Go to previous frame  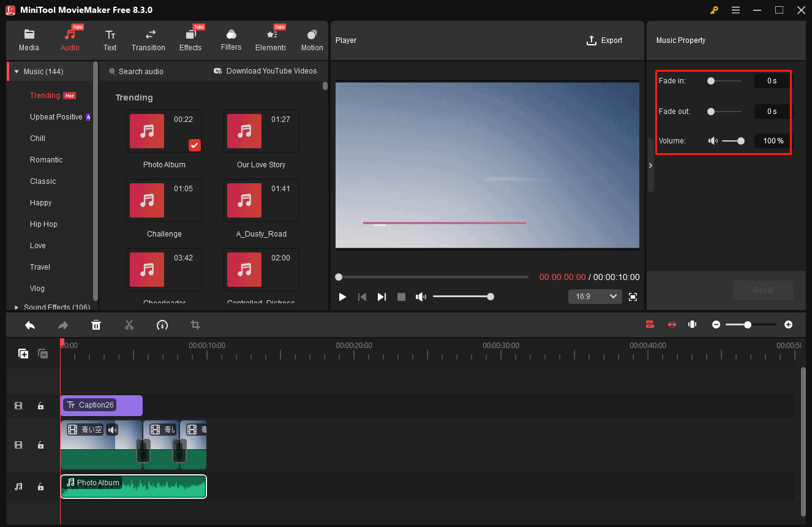tap(362, 297)
